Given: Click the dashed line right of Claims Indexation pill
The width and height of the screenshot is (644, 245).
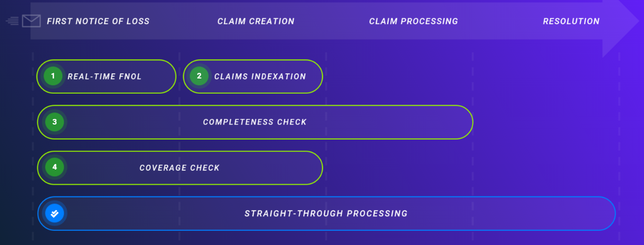Looking at the screenshot, I should click(326, 76).
